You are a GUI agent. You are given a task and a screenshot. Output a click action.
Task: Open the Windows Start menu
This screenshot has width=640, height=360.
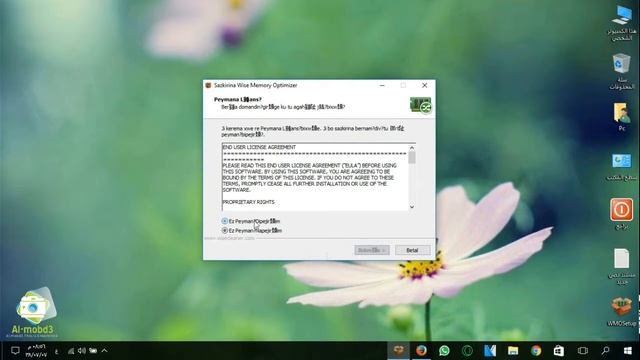click(628, 351)
